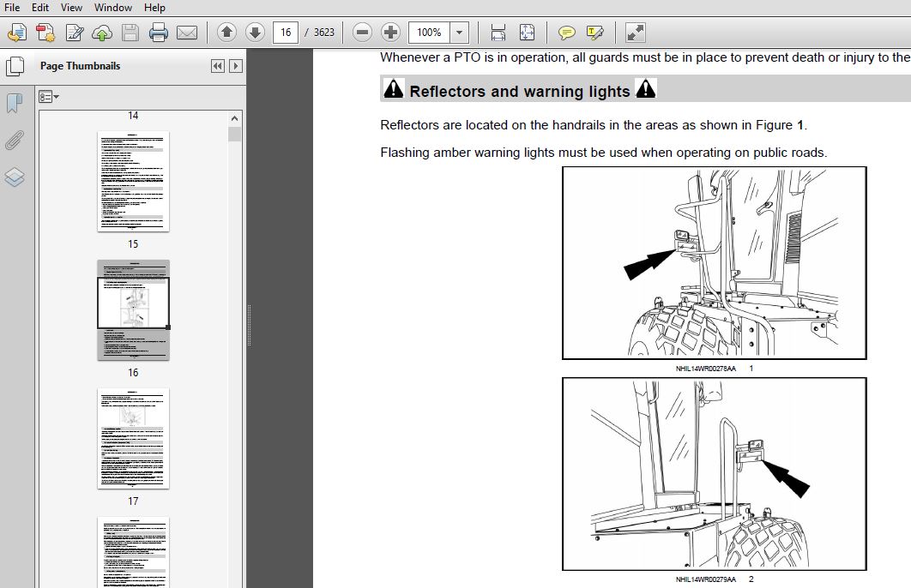The width and height of the screenshot is (911, 588).
Task: Click the 'Page Thumbnails' panel title
Action: pyautogui.click(x=80, y=66)
